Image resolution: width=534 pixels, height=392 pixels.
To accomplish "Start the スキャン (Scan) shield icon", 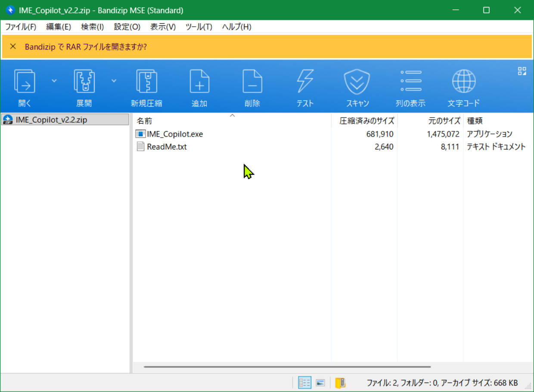I will (357, 82).
